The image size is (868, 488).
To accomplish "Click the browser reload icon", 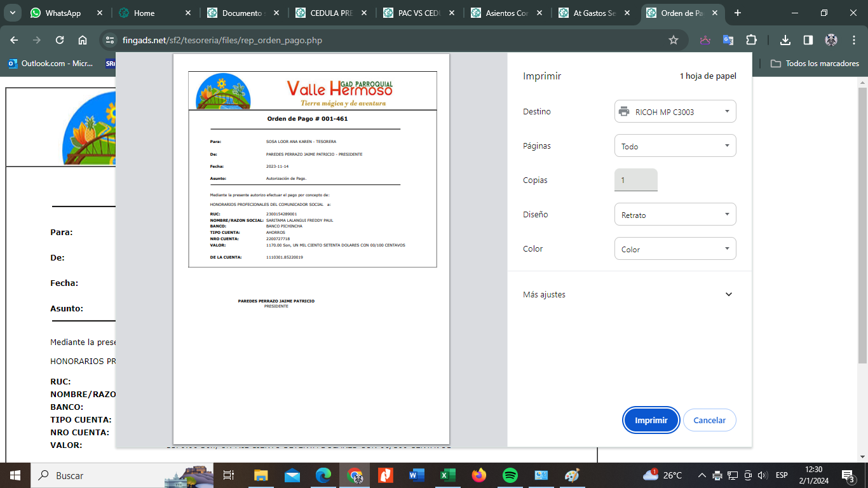I will (x=60, y=40).
